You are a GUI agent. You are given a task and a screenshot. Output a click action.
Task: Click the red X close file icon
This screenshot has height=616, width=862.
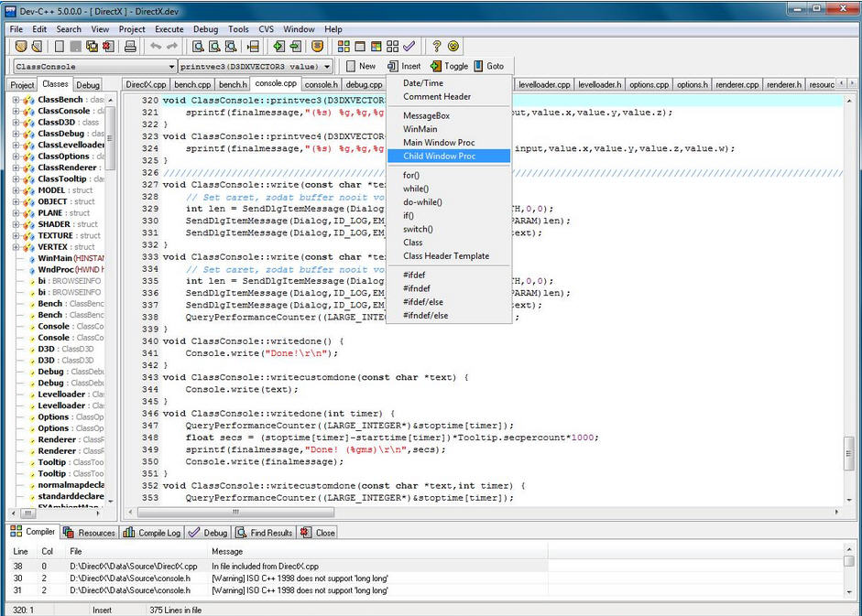pos(109,46)
